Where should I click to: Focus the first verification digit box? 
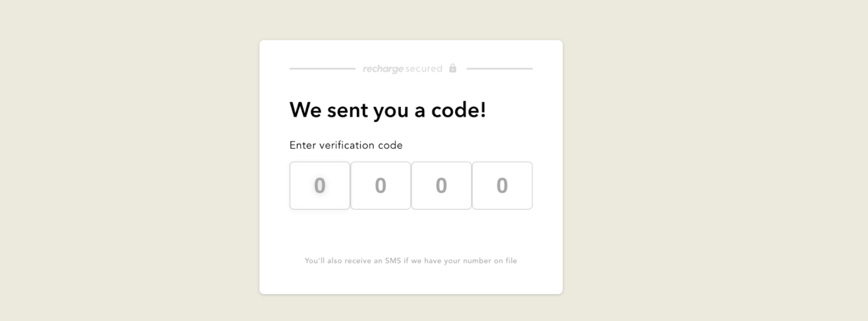[320, 186]
